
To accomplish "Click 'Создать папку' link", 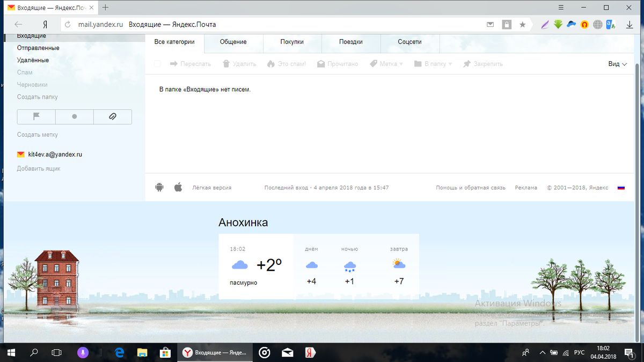I will point(38,97).
